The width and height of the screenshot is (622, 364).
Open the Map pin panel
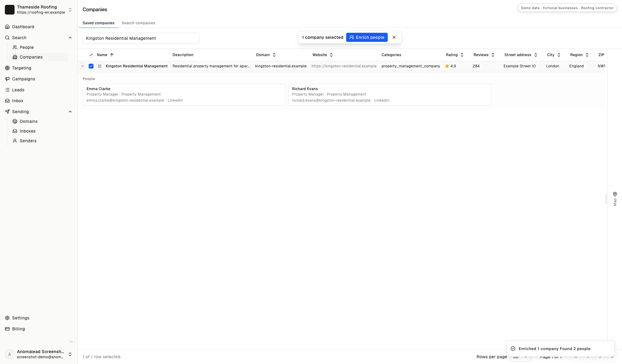tap(615, 199)
